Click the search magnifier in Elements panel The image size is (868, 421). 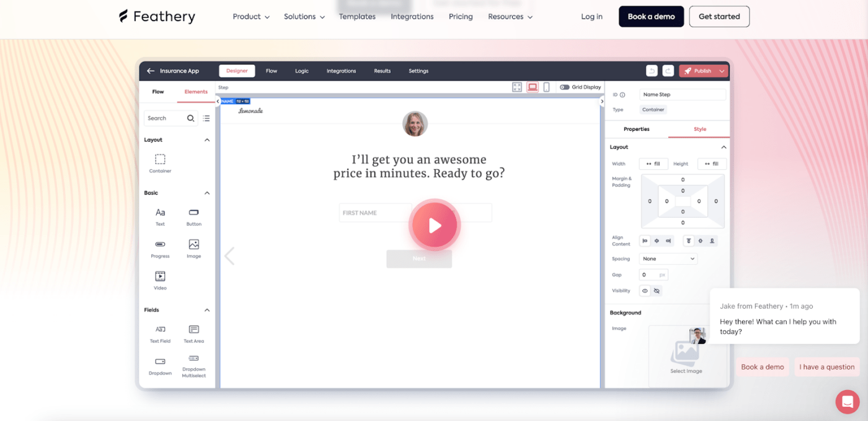pos(191,118)
